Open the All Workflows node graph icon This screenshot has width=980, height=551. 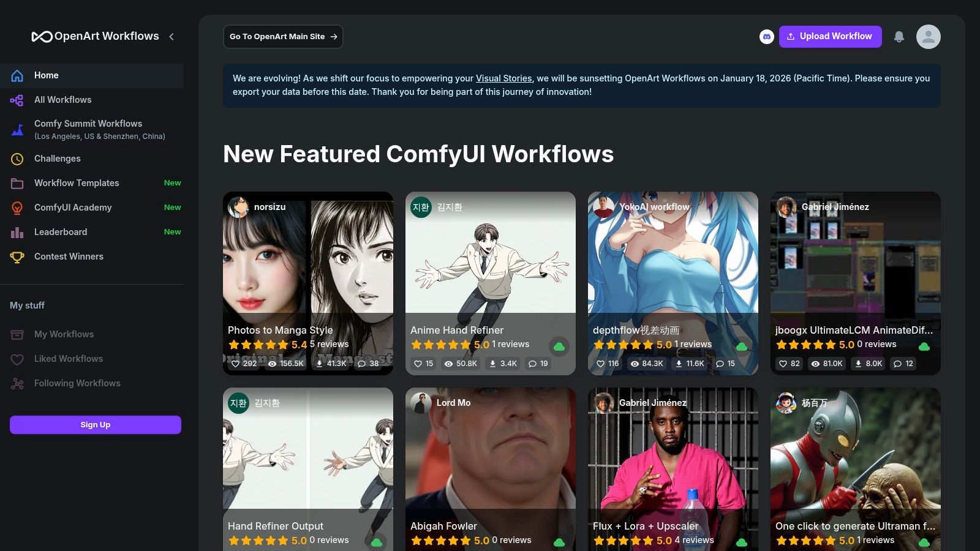click(x=17, y=100)
